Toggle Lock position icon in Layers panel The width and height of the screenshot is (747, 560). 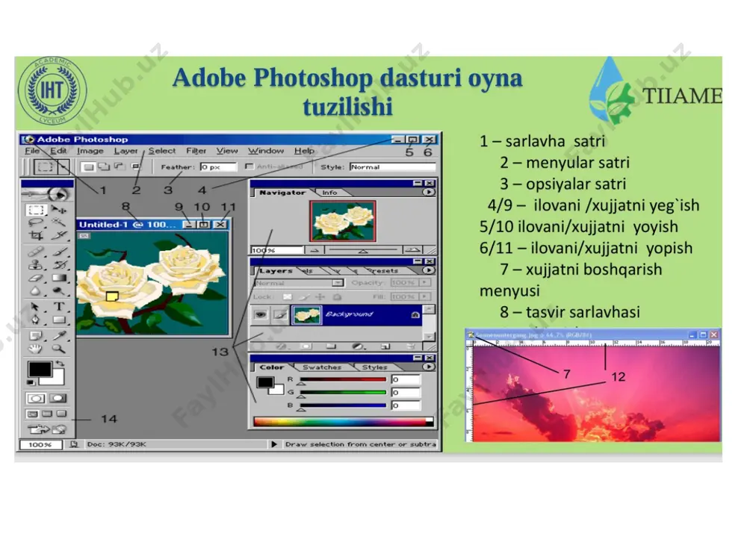click(320, 296)
